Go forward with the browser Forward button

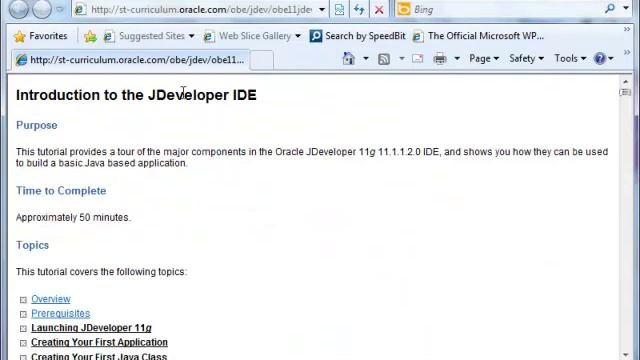(x=42, y=9)
